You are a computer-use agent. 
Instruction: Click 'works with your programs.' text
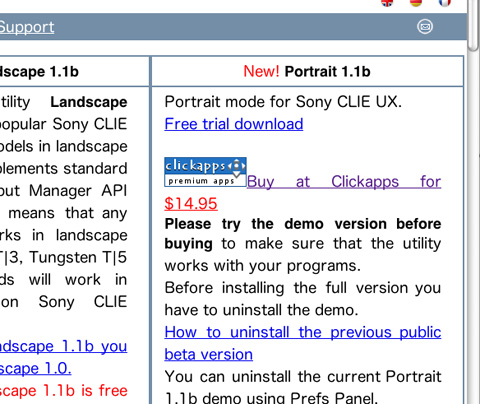click(263, 266)
